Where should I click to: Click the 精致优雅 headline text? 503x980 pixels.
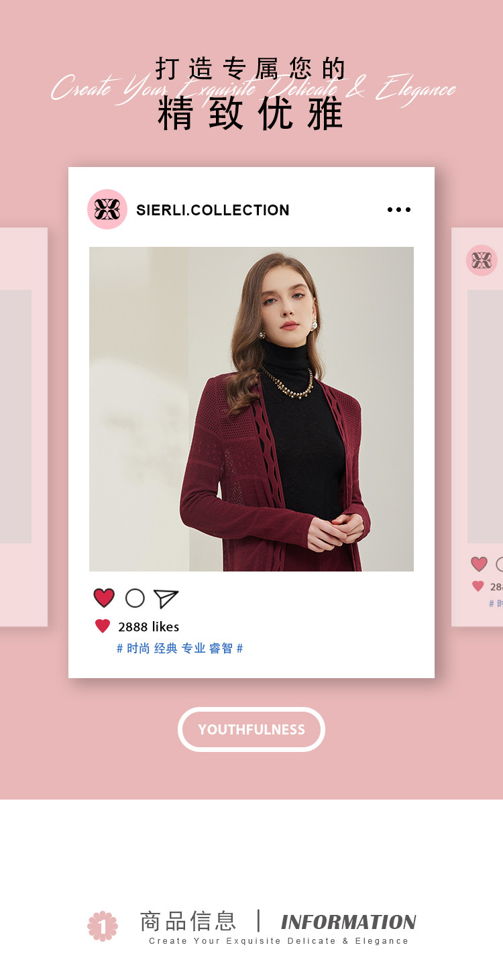251,113
